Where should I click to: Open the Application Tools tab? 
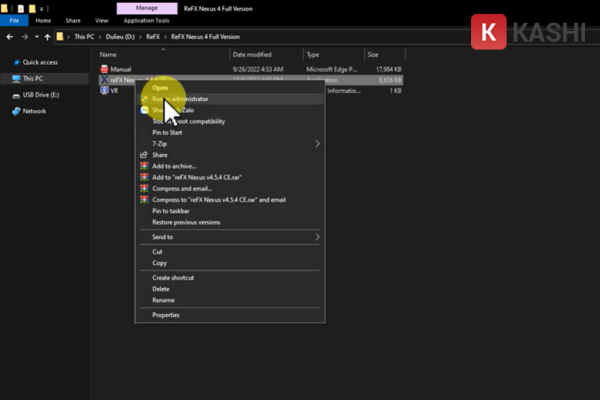(x=146, y=19)
